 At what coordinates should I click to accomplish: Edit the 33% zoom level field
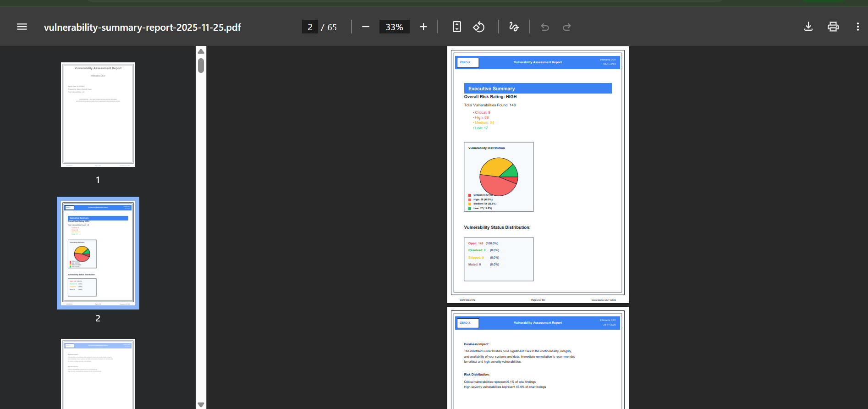click(x=394, y=27)
